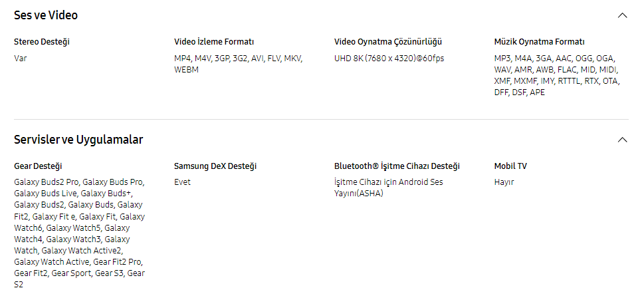Click the Video Oynatma Çözünürlüğü label
644x292 pixels.
click(388, 42)
